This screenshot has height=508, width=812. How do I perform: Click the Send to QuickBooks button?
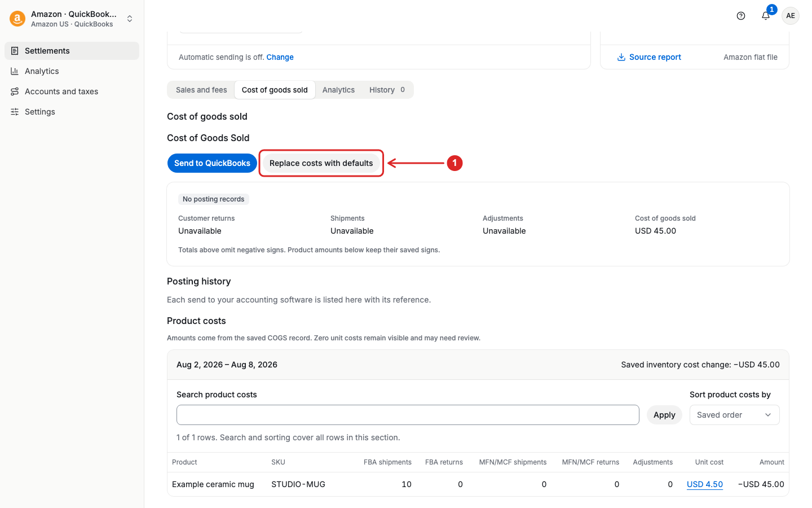(x=212, y=163)
